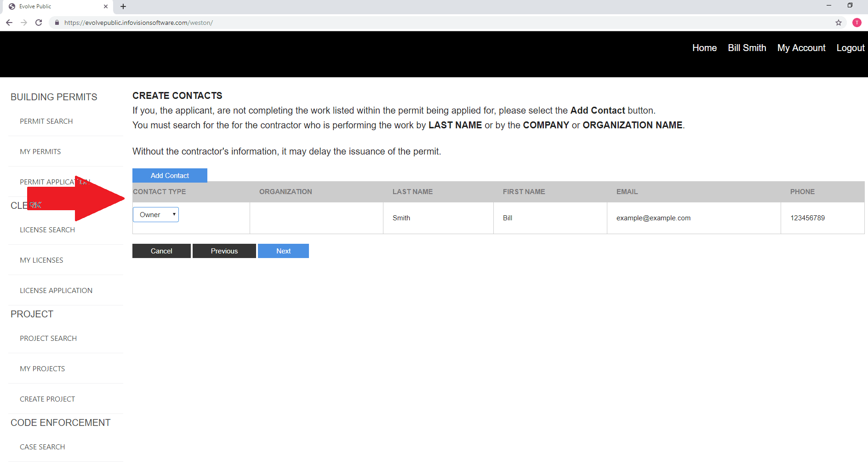The height and width of the screenshot is (471, 868).
Task: Cancel the contact creation
Action: (161, 251)
